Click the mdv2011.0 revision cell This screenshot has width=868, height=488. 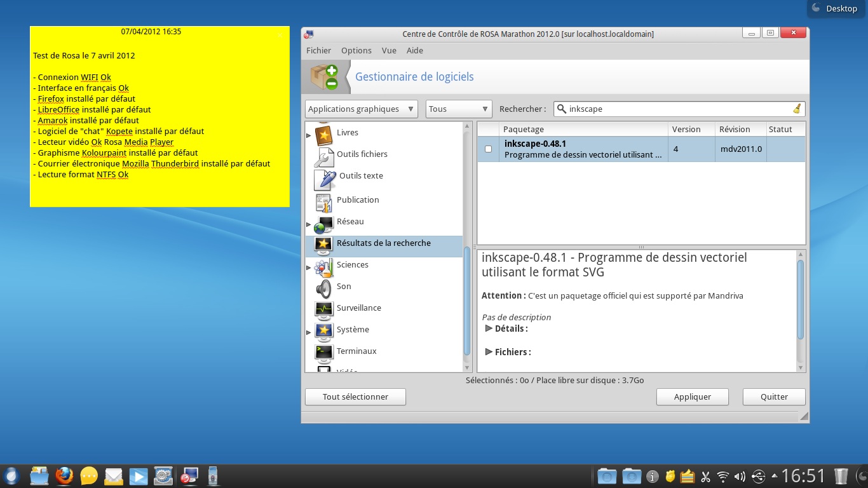tap(740, 149)
